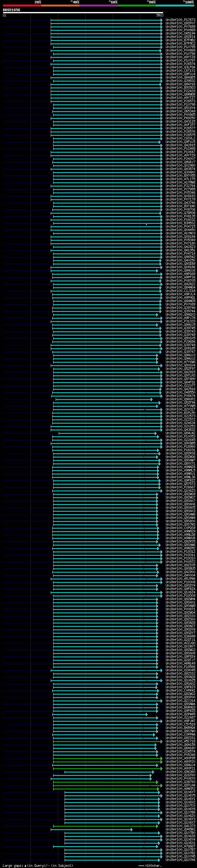Select the UniRef100_A9XP95 label
This screenshot has height=868, width=197.
point(180,758)
